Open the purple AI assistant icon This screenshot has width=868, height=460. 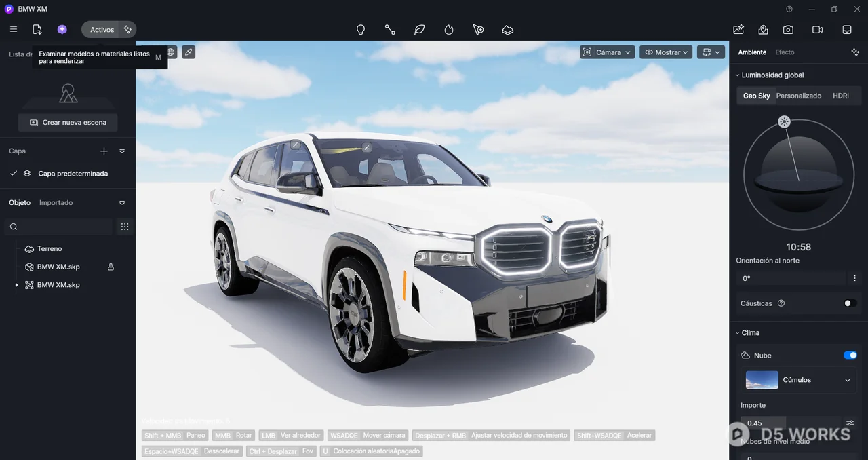click(62, 29)
